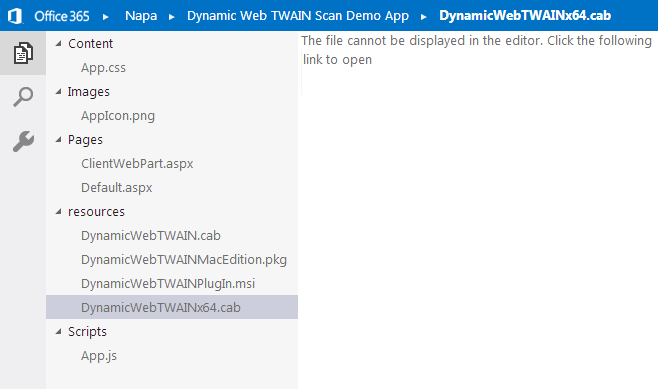Select the resources folder label
658x389 pixels.
(96, 211)
